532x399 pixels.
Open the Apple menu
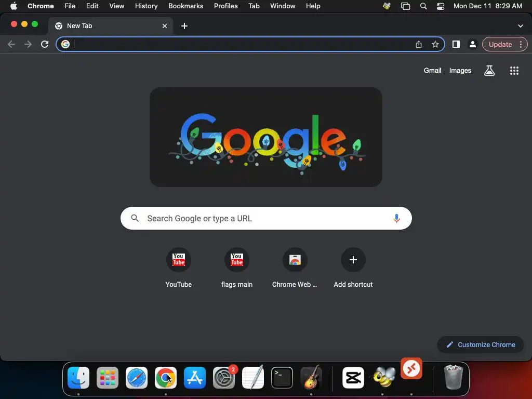click(x=14, y=6)
